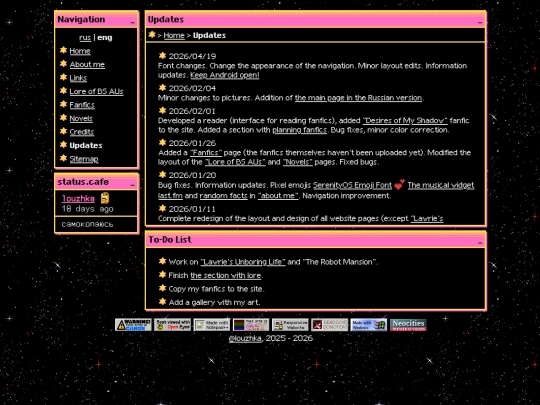Open the Credits page
This screenshot has height=405, width=540.
[82, 132]
